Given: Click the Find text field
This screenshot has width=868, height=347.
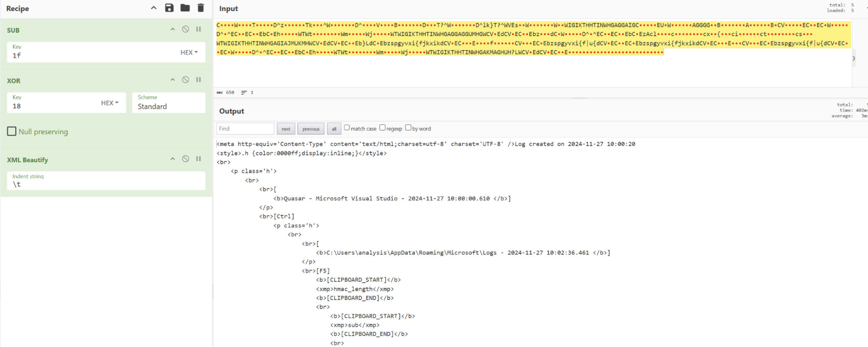Looking at the screenshot, I should click(x=245, y=129).
